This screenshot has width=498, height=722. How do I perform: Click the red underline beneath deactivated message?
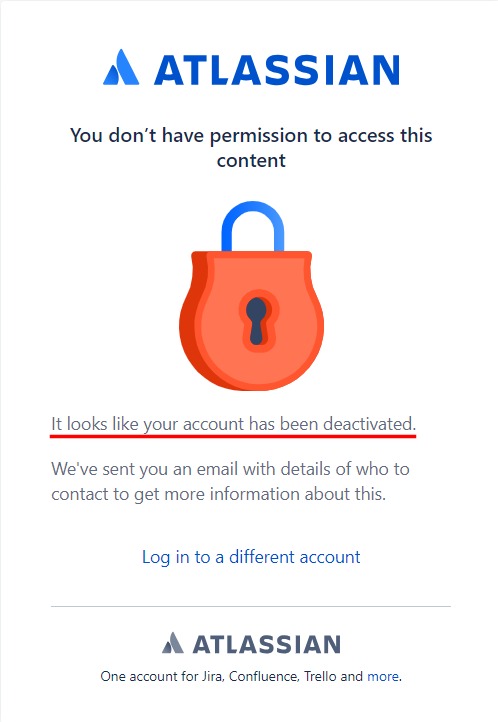tap(233, 436)
